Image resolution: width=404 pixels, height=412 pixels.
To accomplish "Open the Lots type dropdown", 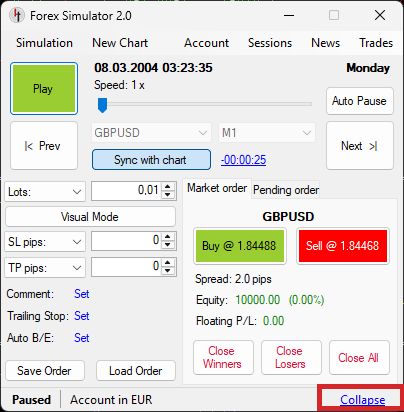I will coord(45,192).
